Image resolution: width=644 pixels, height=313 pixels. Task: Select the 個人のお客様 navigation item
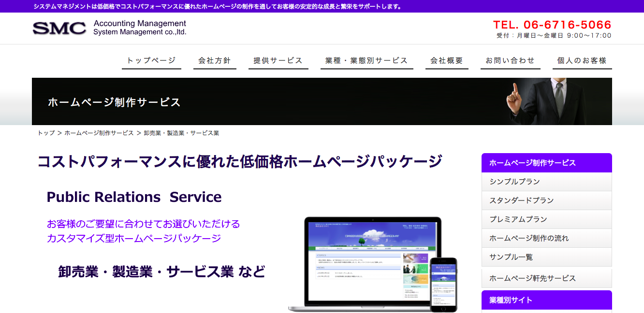pyautogui.click(x=582, y=60)
